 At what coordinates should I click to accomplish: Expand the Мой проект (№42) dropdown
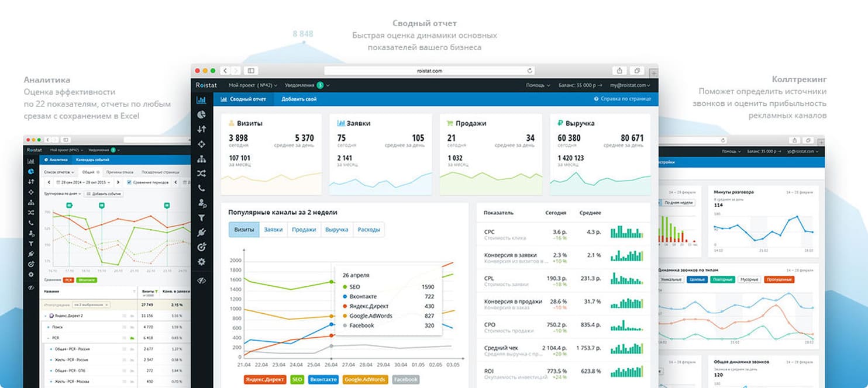pos(253,85)
